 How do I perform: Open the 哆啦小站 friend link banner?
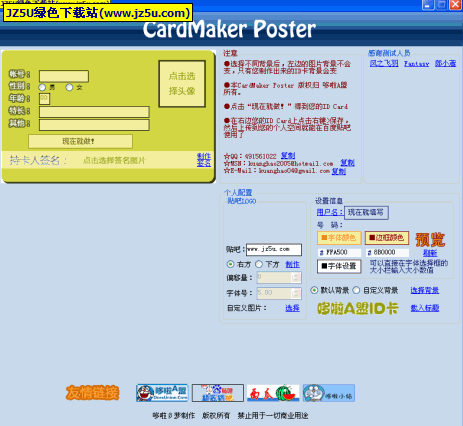coord(329,393)
